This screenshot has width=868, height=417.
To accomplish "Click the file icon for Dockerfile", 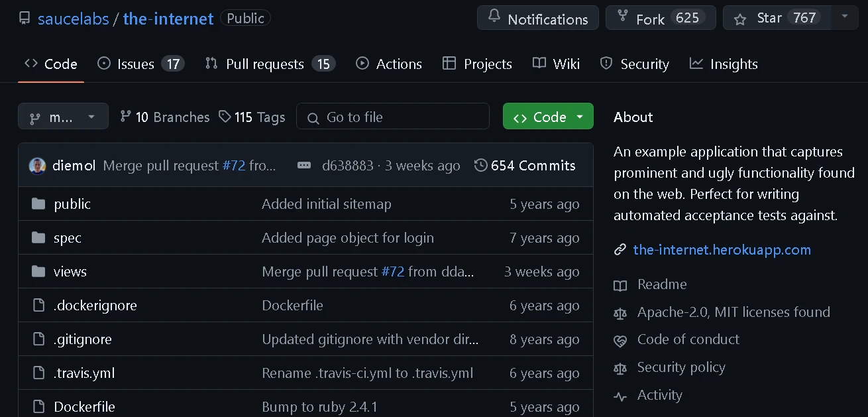I will pyautogui.click(x=38, y=406).
